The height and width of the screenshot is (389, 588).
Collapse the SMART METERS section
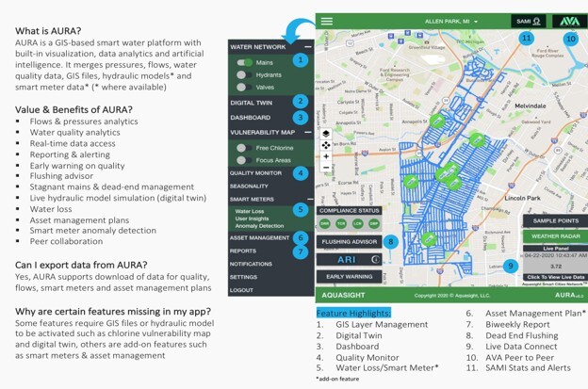(310, 199)
